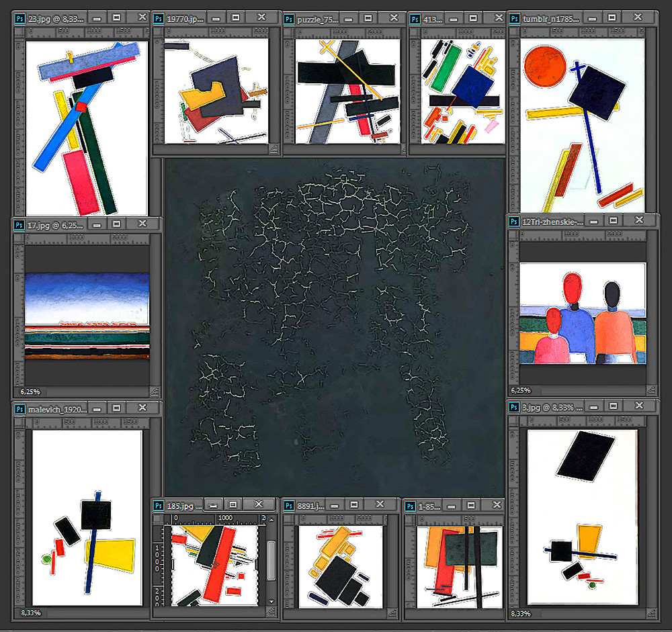This screenshot has height=632, width=672.
Task: Click the Ps icon of 185.jpg window
Action: coord(158,506)
